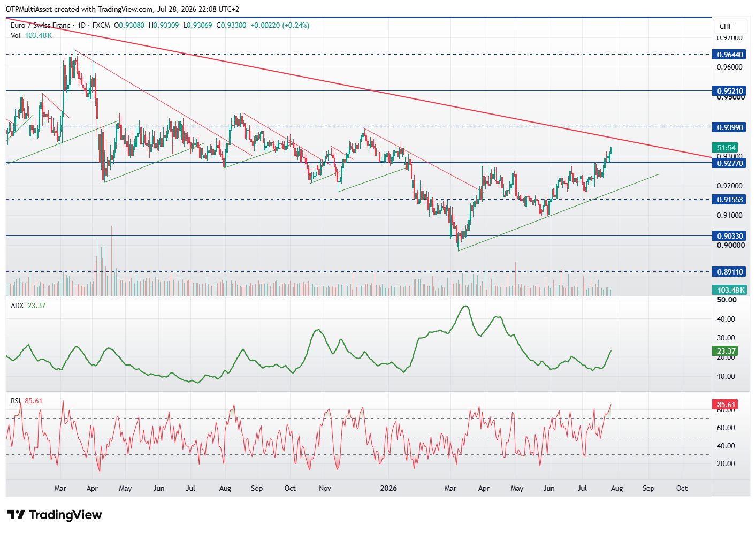Click the green 23.37 ADX scale label
Screen dimensions: 756x533
coord(726,351)
